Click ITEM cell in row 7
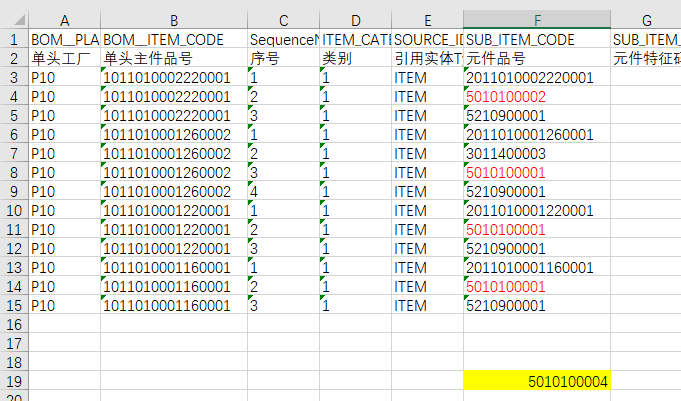681x401 pixels. click(x=427, y=153)
